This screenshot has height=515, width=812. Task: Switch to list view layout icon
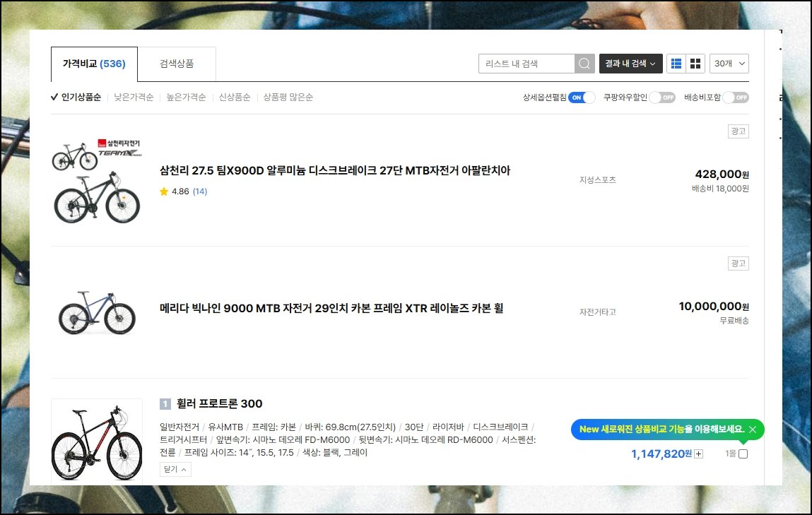pos(676,64)
